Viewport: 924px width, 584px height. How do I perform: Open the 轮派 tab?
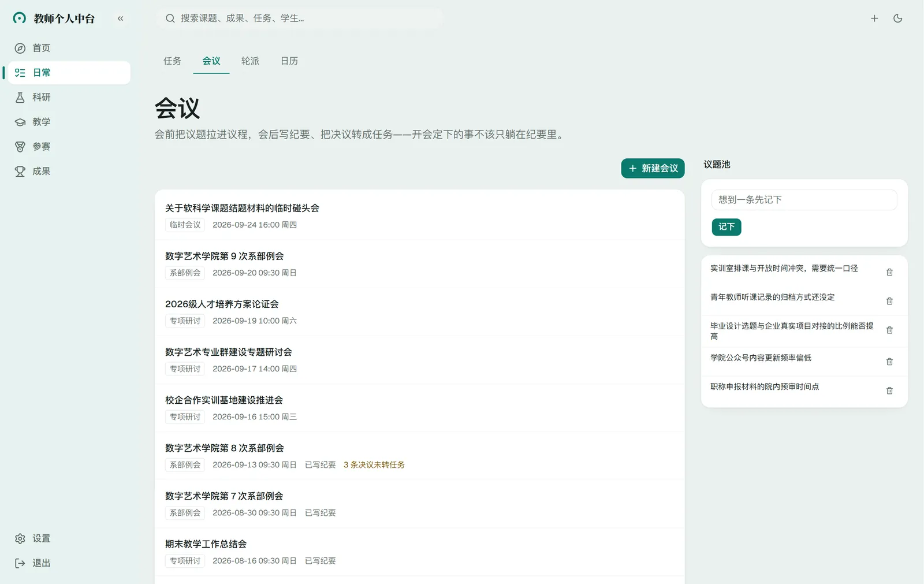point(250,61)
